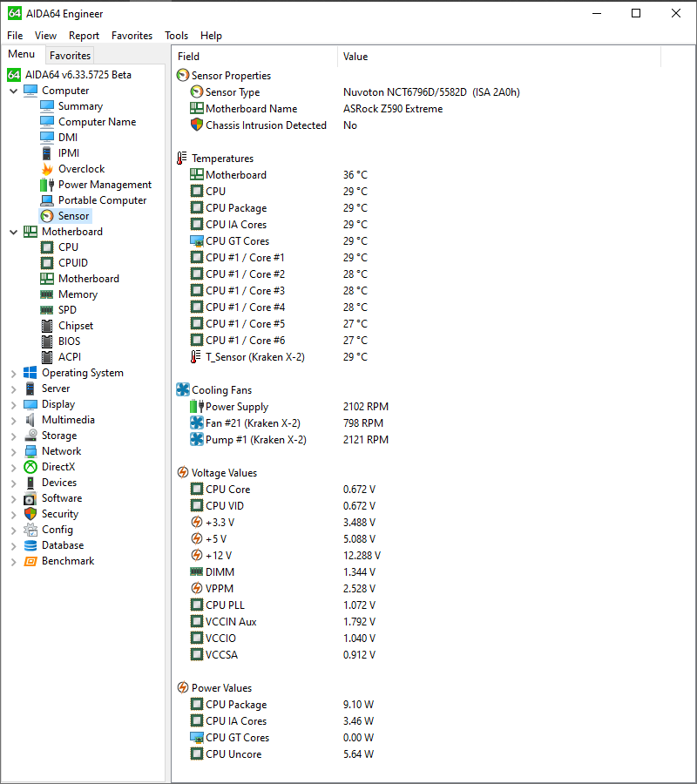Click the Sensor gauge icon in tree

[47, 216]
